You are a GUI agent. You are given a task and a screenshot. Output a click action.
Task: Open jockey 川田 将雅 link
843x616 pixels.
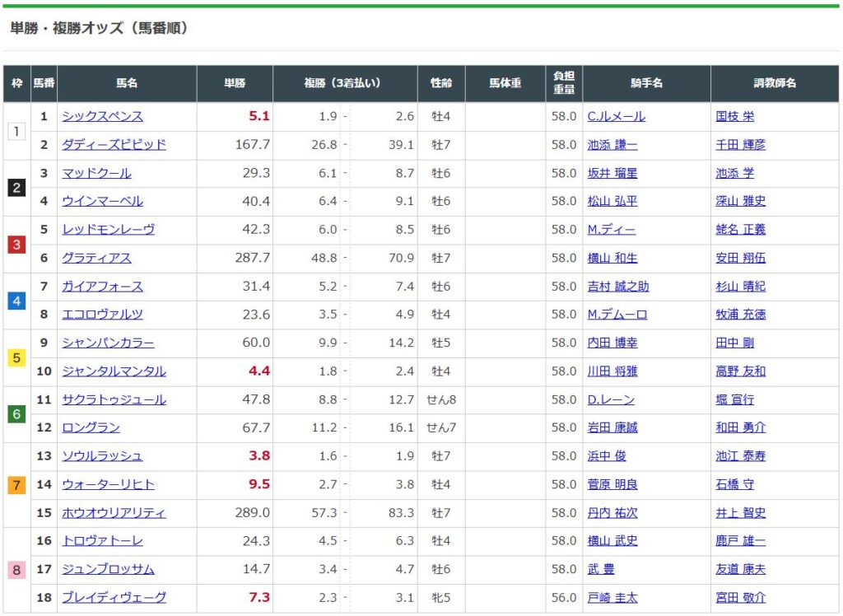click(612, 371)
